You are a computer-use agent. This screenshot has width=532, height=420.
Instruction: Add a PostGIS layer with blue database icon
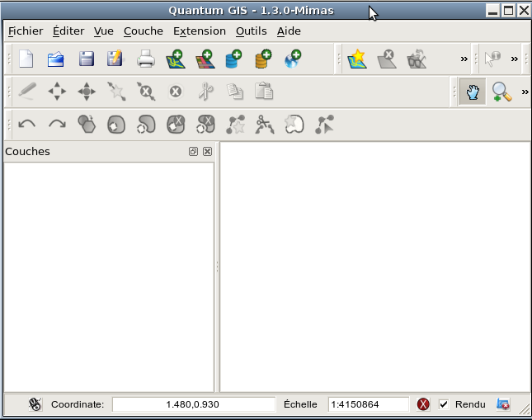pyautogui.click(x=233, y=59)
